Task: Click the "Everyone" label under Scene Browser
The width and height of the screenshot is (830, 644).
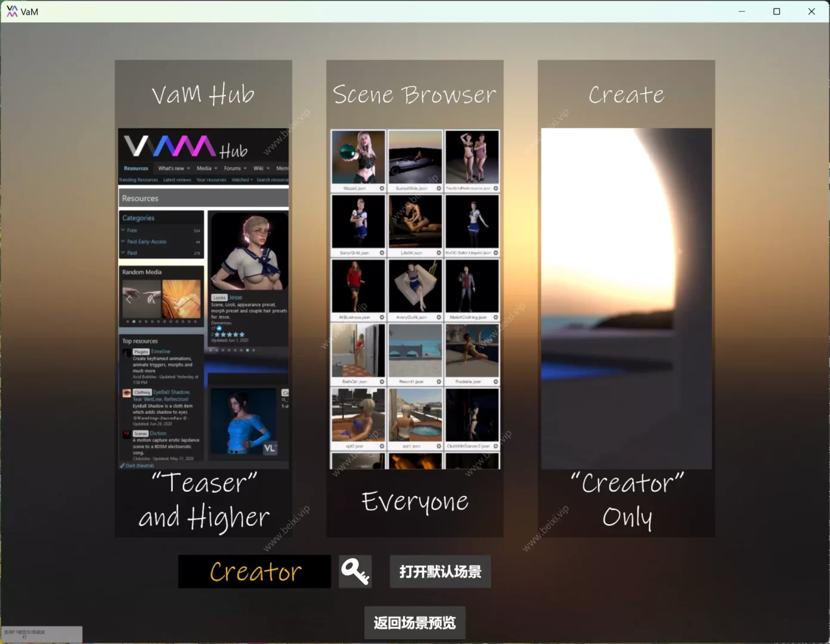Action: (415, 501)
